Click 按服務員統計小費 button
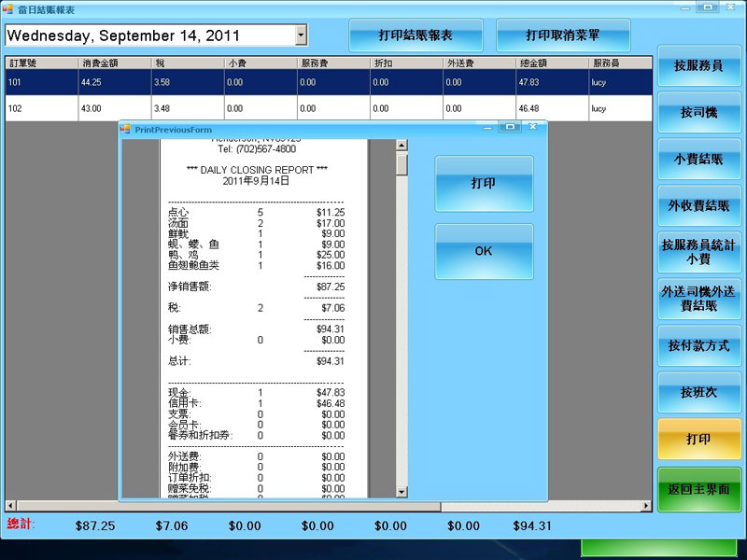 [x=698, y=253]
